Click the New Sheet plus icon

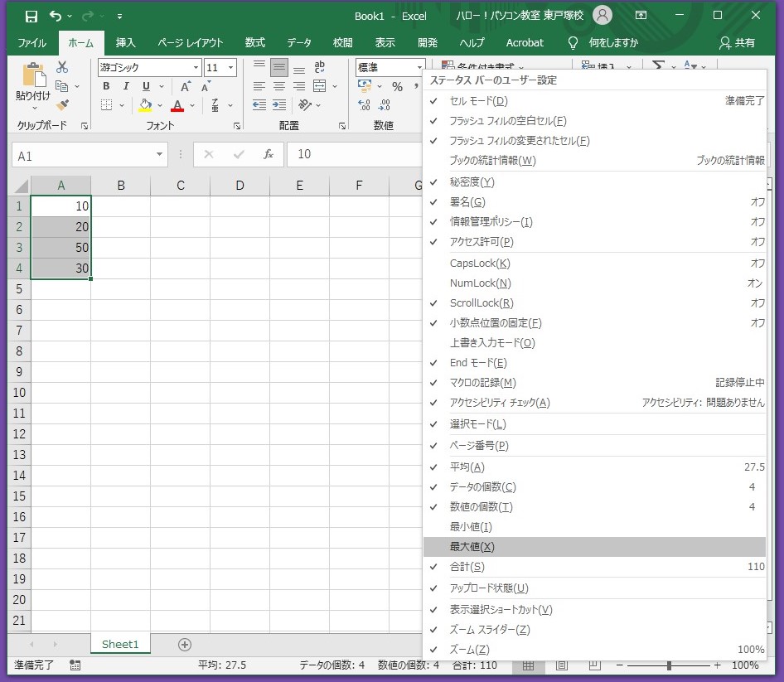[185, 645]
